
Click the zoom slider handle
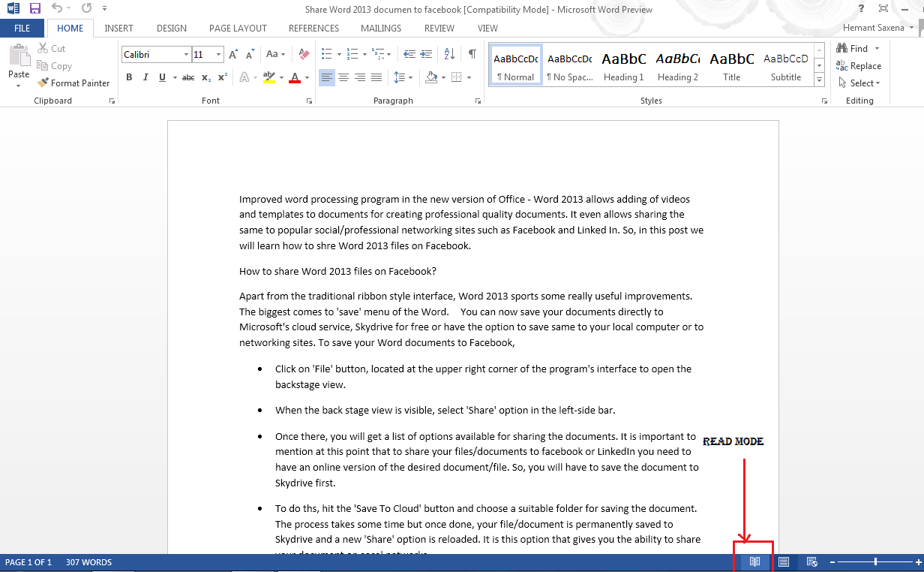(875, 561)
